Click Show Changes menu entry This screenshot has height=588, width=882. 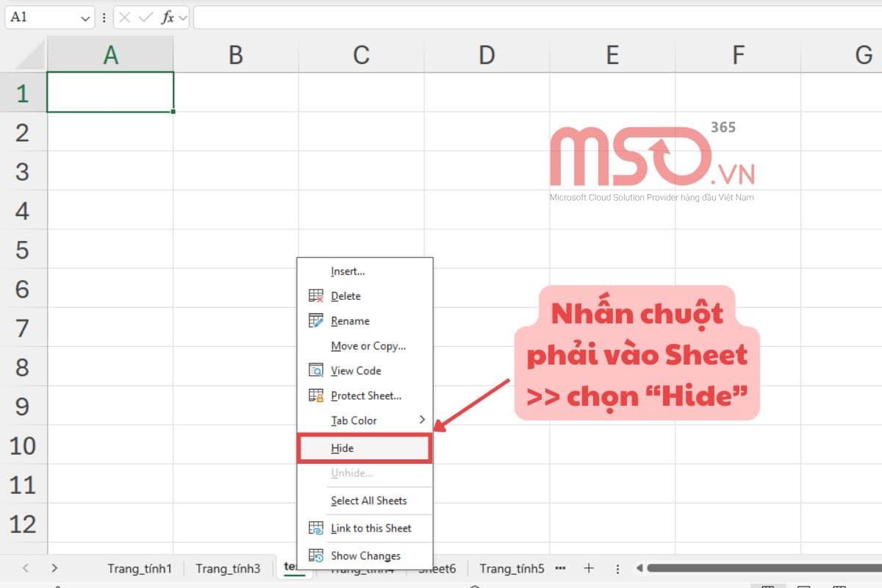[365, 556]
